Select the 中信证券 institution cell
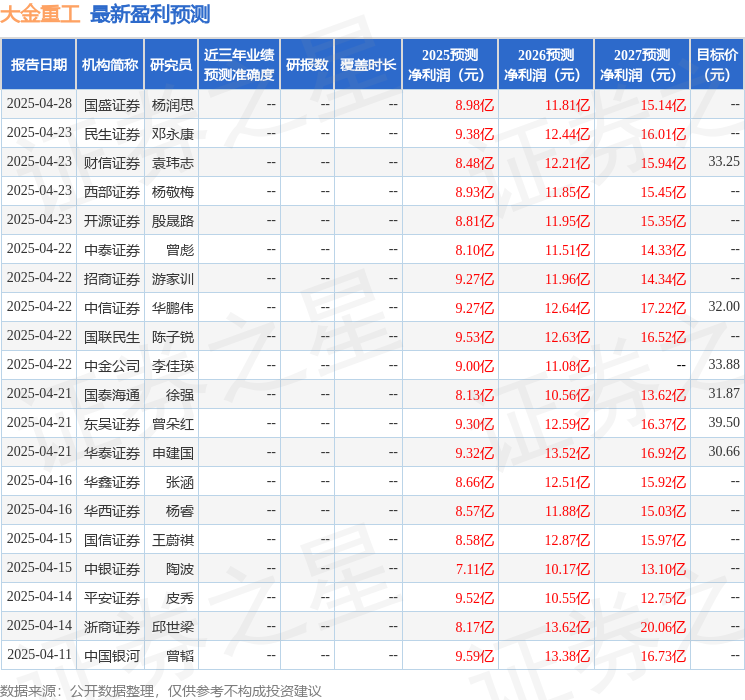This screenshot has height=700, width=745. [x=112, y=308]
